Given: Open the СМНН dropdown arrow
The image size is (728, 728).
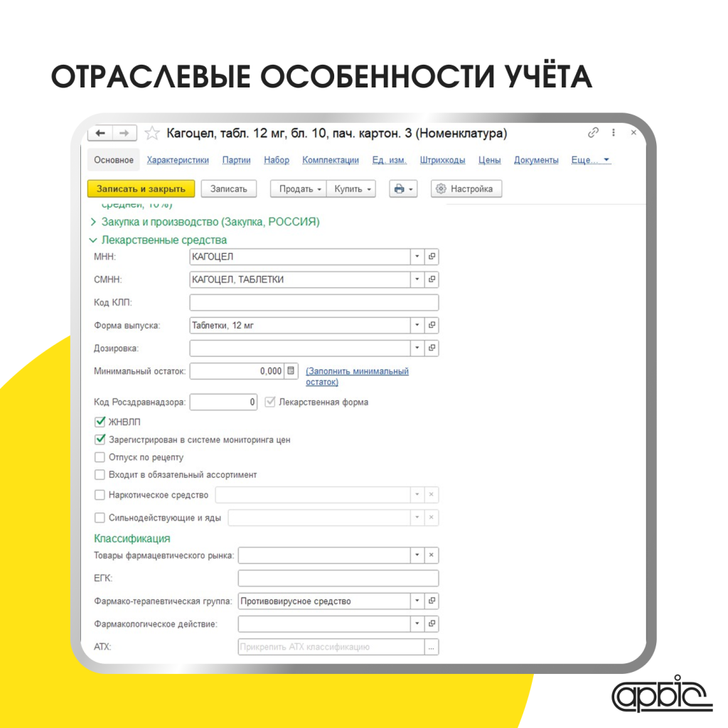Looking at the screenshot, I should pos(417,279).
